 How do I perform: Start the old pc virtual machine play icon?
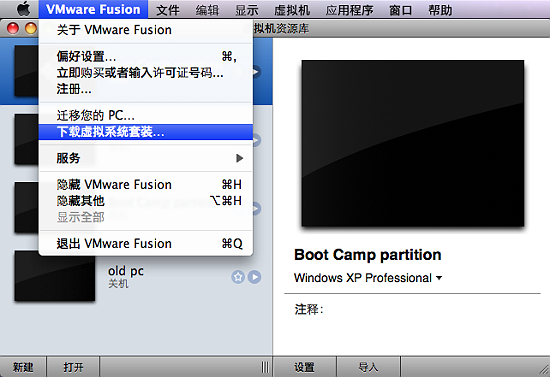click(255, 277)
